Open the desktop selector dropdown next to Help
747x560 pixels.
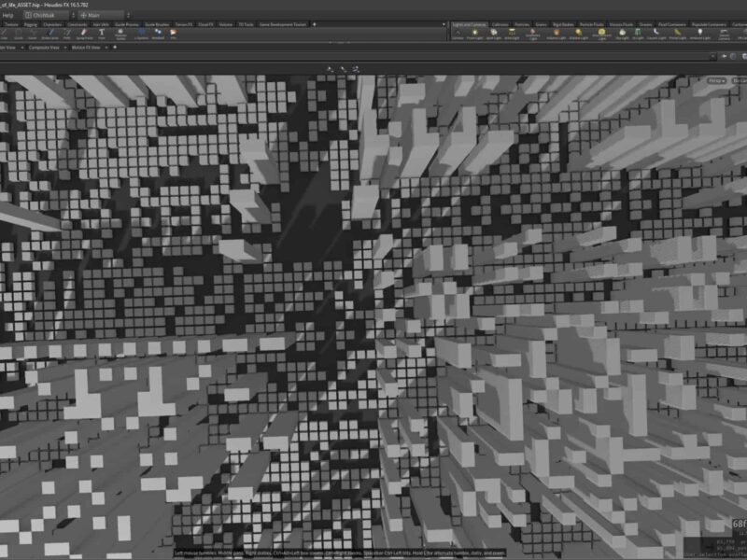click(73, 16)
